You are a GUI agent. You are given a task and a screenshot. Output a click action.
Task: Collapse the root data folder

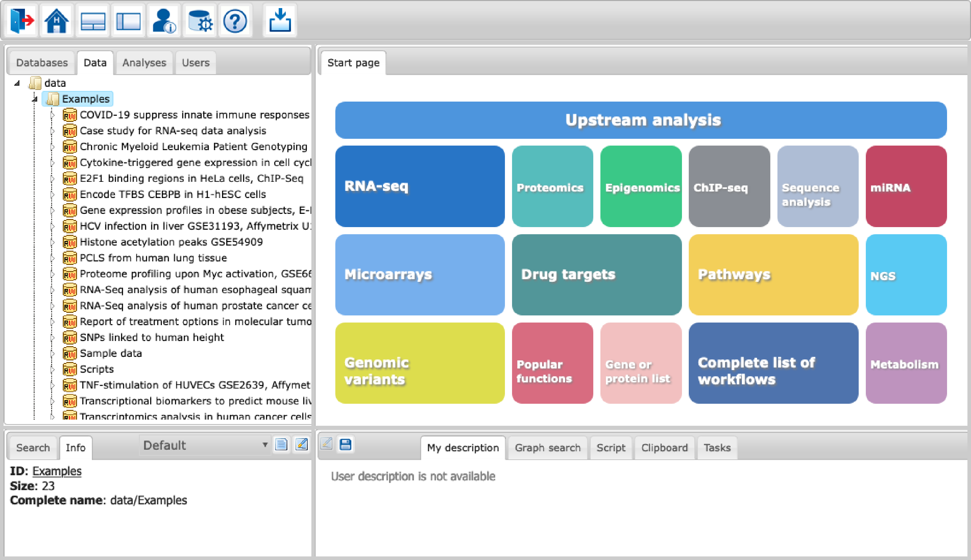click(17, 83)
